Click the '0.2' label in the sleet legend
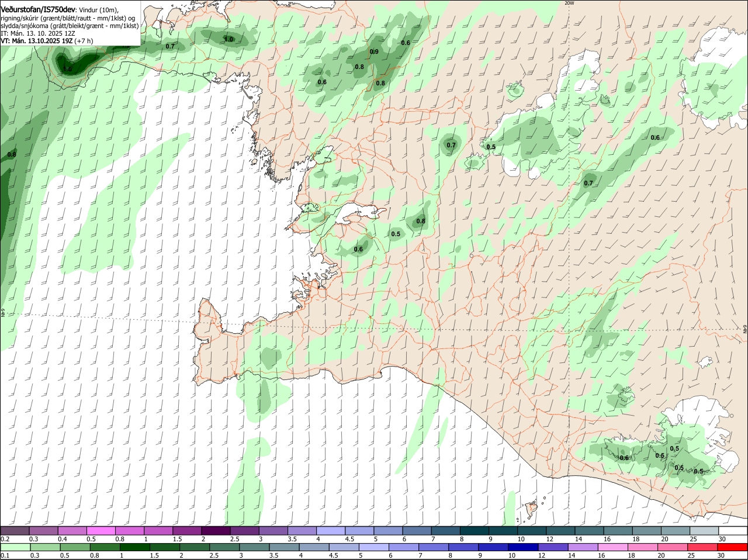The width and height of the screenshot is (748, 560). tap(5, 538)
